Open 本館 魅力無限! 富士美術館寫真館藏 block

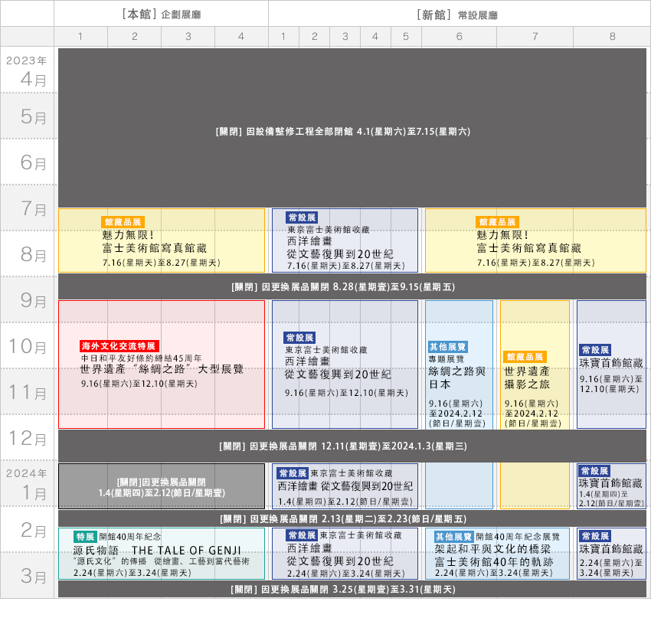[162, 240]
